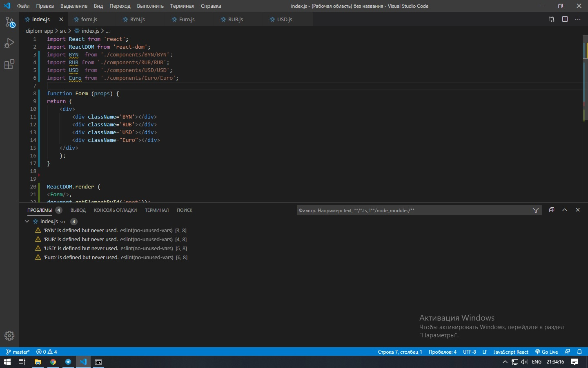The image size is (588, 368).
Task: Change the LF end of line sequence
Action: (x=485, y=352)
